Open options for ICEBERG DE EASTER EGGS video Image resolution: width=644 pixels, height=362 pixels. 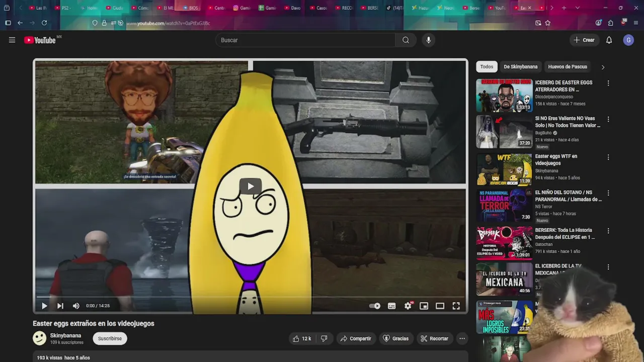[x=608, y=83]
